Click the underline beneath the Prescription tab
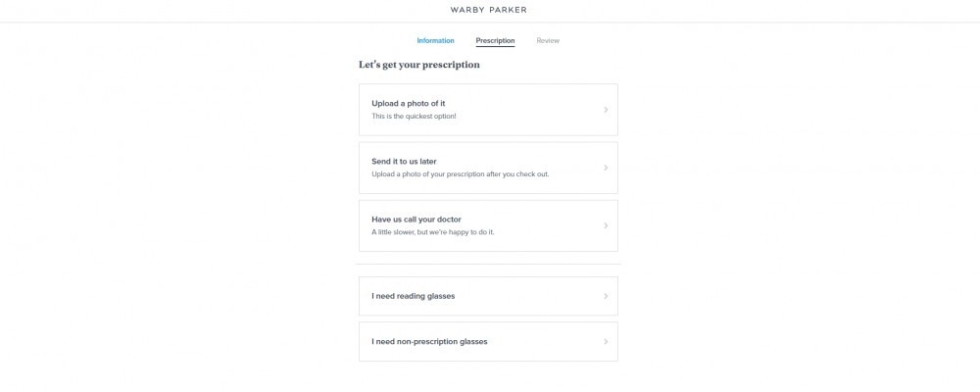Viewport: 980px width, 392px height. pyautogui.click(x=495, y=46)
